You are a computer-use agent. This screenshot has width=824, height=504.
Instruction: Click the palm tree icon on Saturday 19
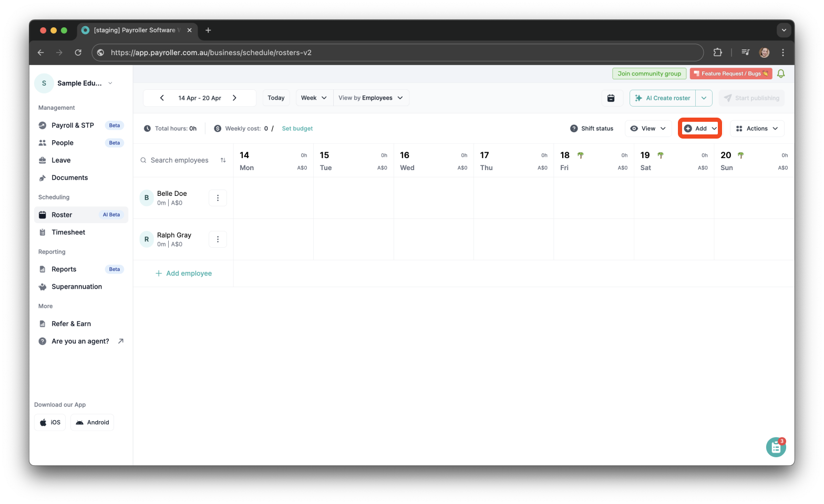pos(661,155)
